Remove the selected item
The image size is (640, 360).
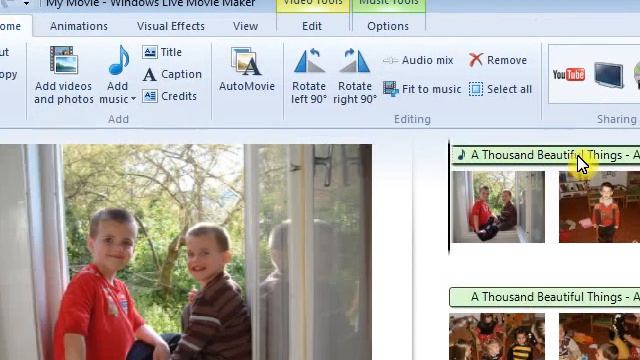pos(498,60)
